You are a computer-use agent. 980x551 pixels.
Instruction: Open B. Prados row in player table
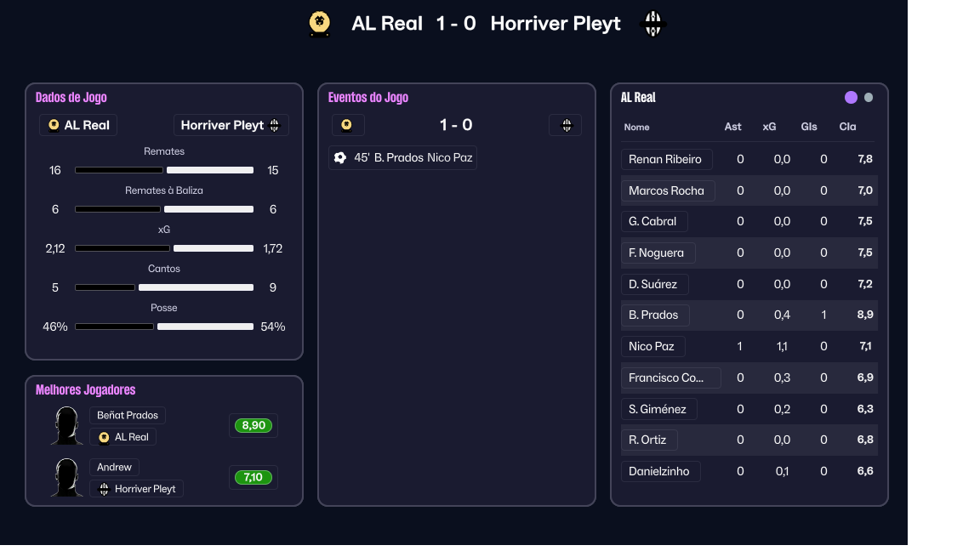coord(653,315)
